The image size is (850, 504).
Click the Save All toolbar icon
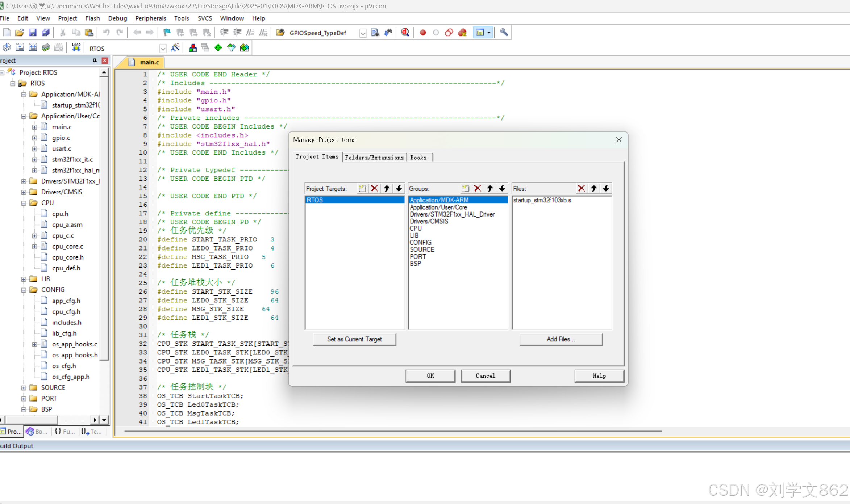(46, 33)
